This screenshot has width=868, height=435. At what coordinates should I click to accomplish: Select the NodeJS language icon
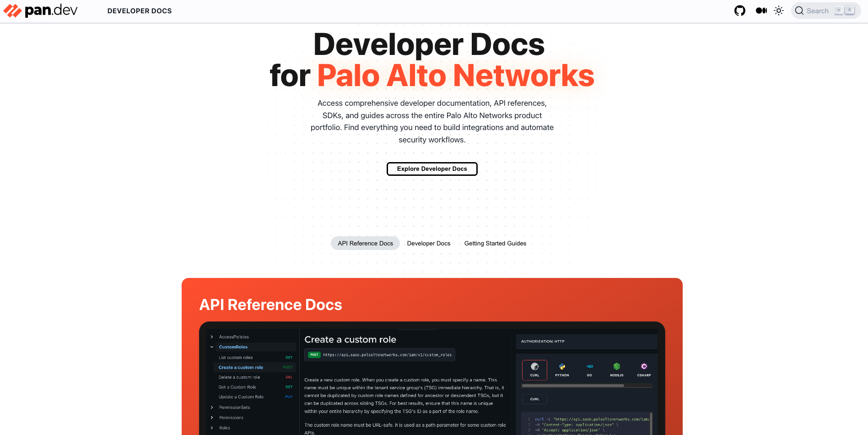coord(617,370)
